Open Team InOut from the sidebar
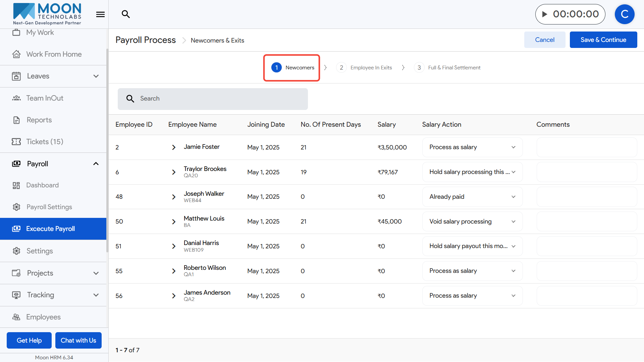The height and width of the screenshot is (362, 644). pyautogui.click(x=45, y=98)
